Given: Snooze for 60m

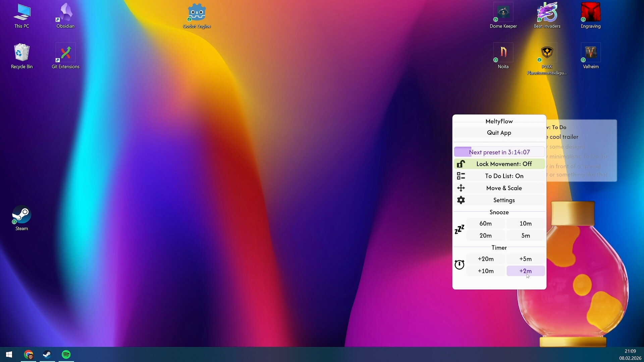Looking at the screenshot, I should (485, 224).
